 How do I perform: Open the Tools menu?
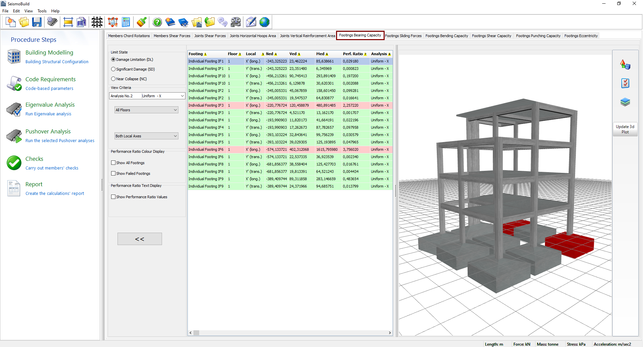pos(42,11)
